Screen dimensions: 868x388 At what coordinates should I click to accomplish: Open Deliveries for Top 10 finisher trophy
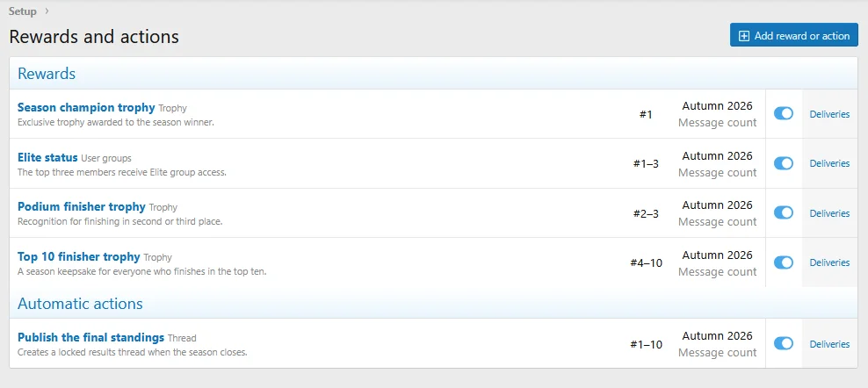coord(829,262)
